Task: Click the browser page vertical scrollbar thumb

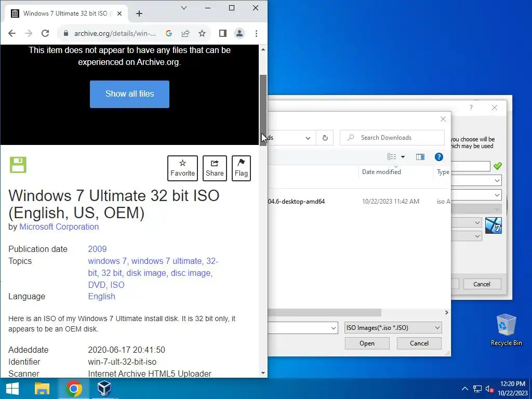Action: 263,110
